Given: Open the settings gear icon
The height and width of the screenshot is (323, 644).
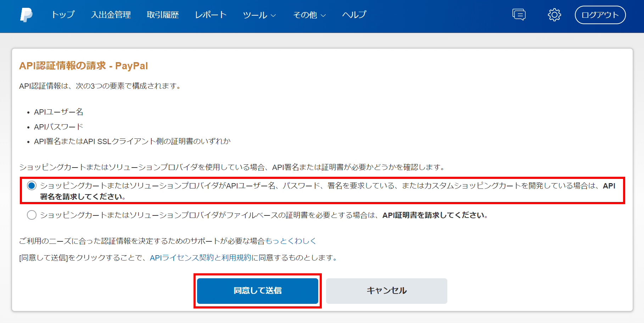Looking at the screenshot, I should [x=554, y=15].
